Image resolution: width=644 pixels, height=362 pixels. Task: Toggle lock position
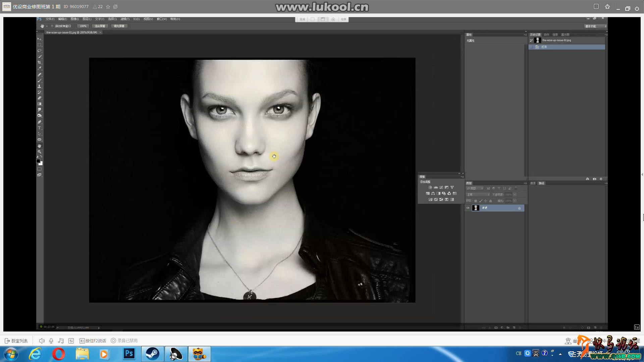(x=485, y=201)
